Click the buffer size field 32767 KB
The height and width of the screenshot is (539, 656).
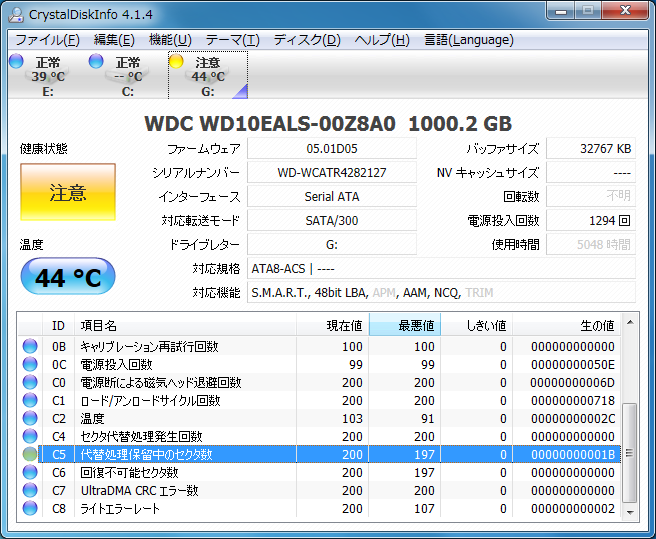pyautogui.click(x=591, y=149)
